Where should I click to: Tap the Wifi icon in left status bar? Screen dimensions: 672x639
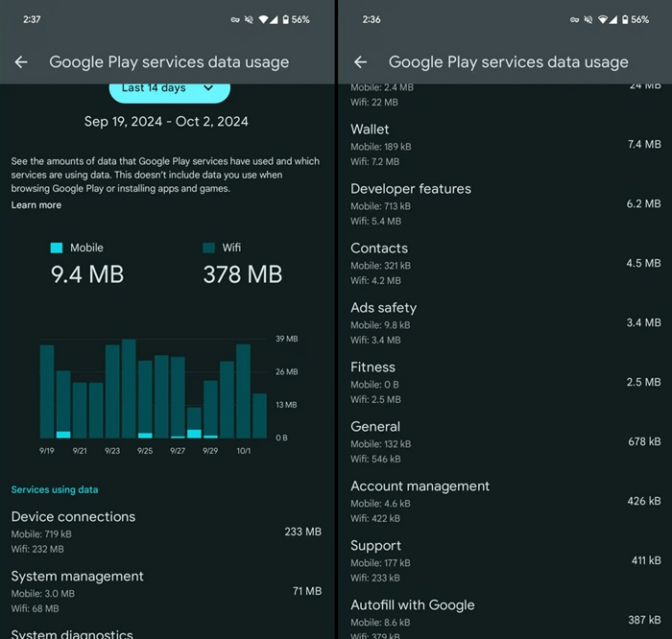tap(263, 20)
